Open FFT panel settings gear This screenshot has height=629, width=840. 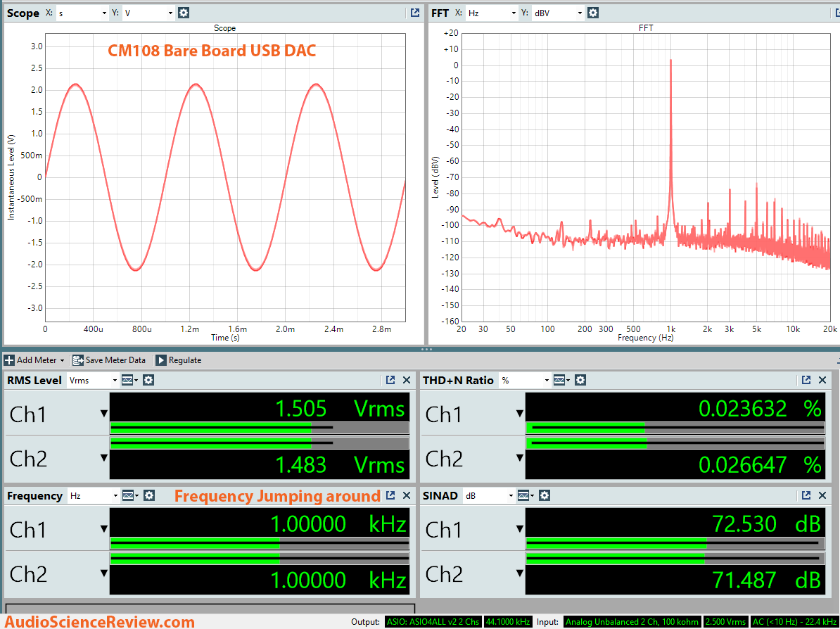tap(592, 13)
